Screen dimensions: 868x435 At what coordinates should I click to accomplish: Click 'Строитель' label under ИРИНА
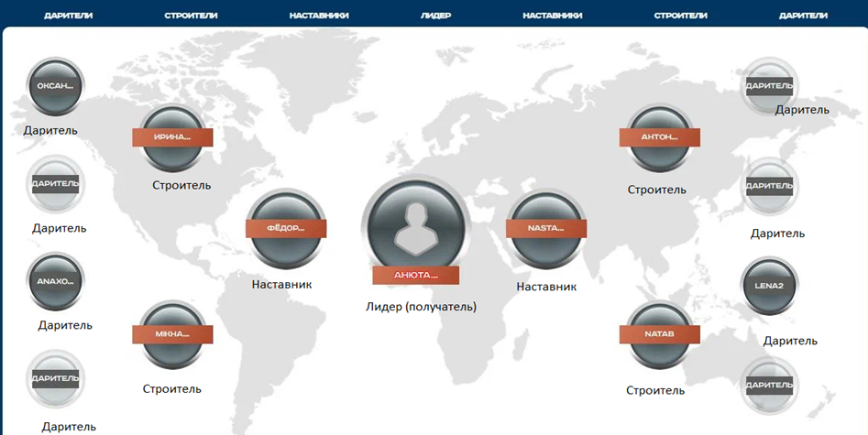click(181, 185)
